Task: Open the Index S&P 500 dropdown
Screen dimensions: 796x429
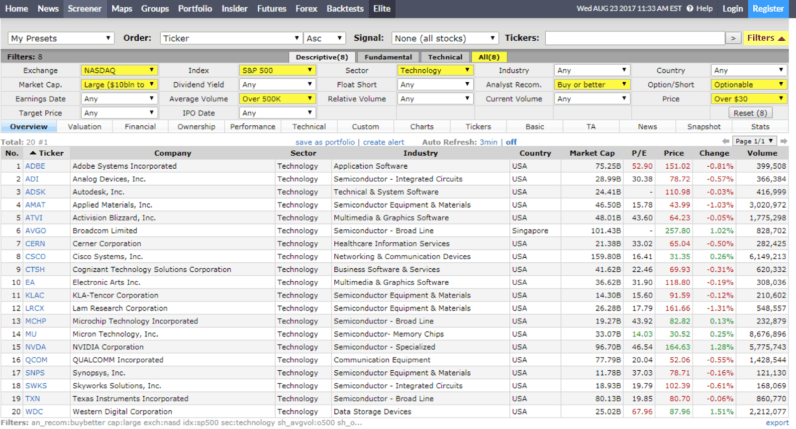Action: point(277,71)
